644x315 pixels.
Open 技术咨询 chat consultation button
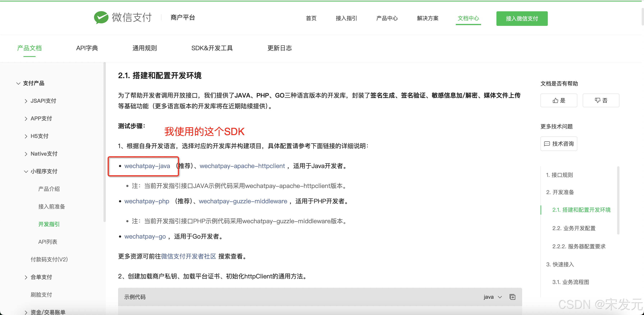[559, 144]
